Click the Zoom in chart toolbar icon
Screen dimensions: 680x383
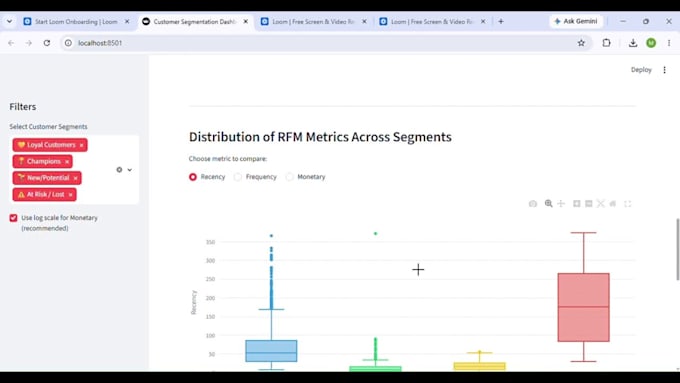point(576,203)
